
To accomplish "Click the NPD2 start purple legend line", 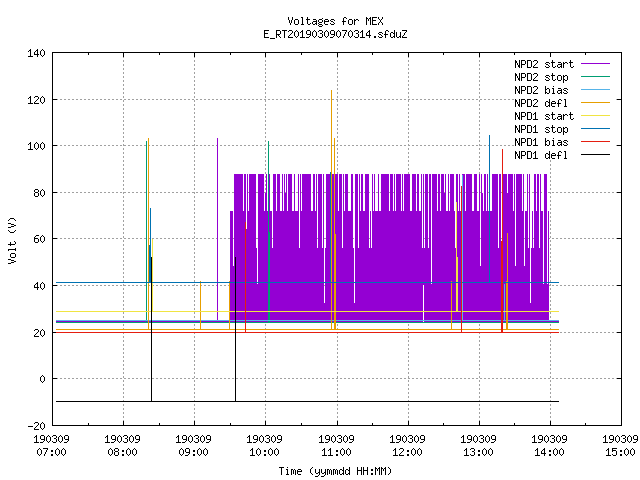I will click(596, 64).
